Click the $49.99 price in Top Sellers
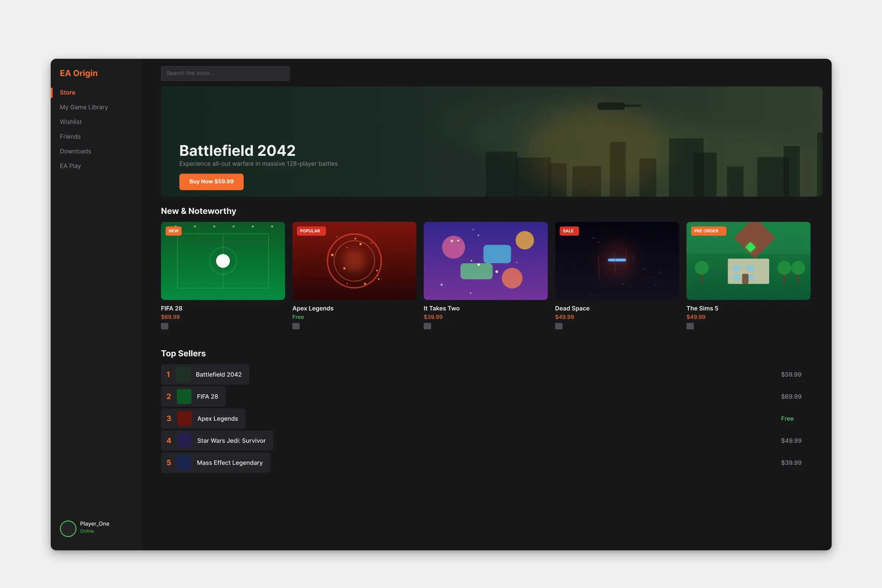Viewport: 882px width, 588px height. pyautogui.click(x=791, y=441)
